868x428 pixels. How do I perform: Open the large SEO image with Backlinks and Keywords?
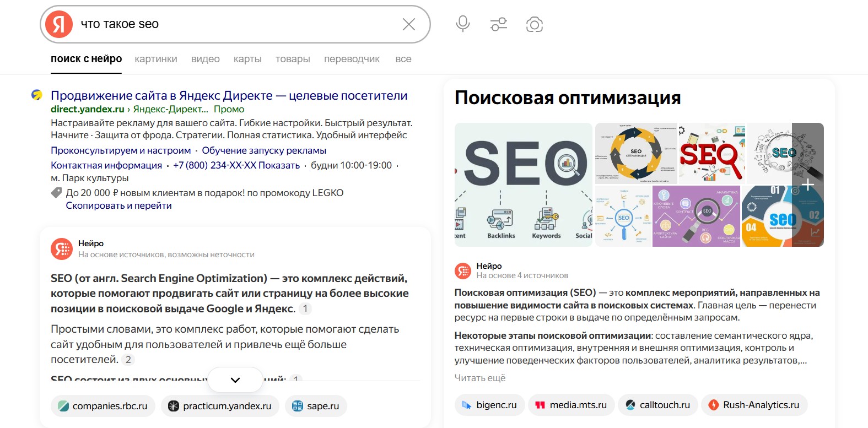pyautogui.click(x=524, y=185)
